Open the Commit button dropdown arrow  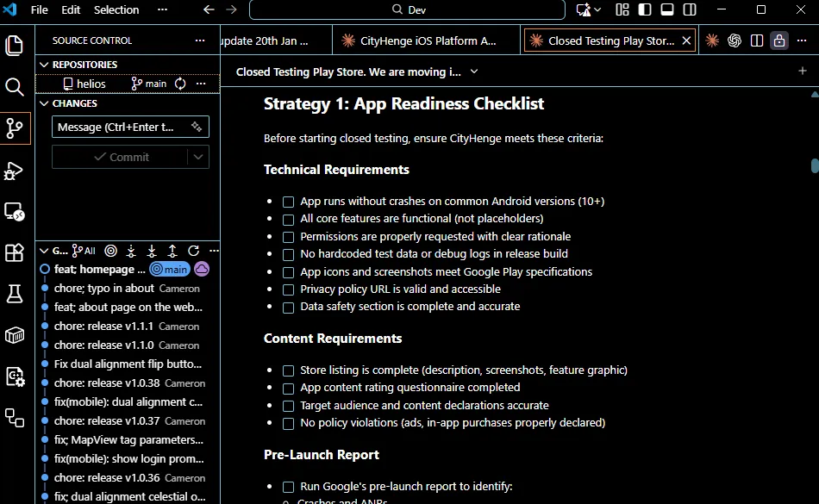[x=198, y=157]
